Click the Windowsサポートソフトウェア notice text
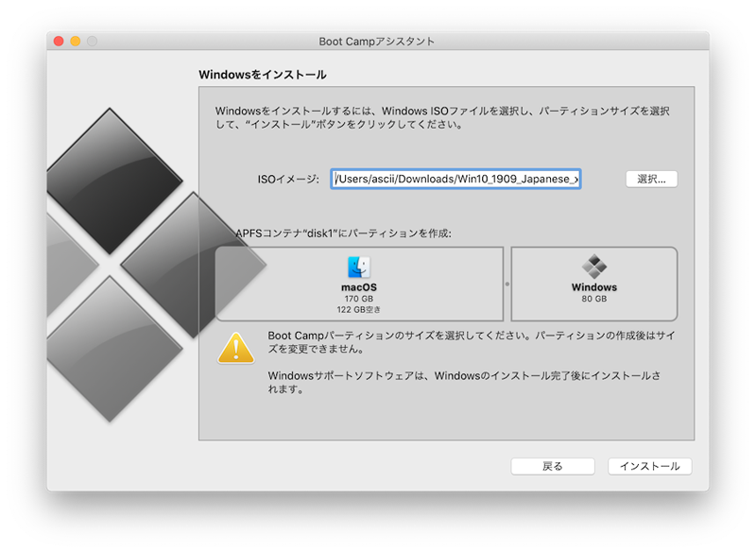Screen dimensions: 756x553 (464, 382)
